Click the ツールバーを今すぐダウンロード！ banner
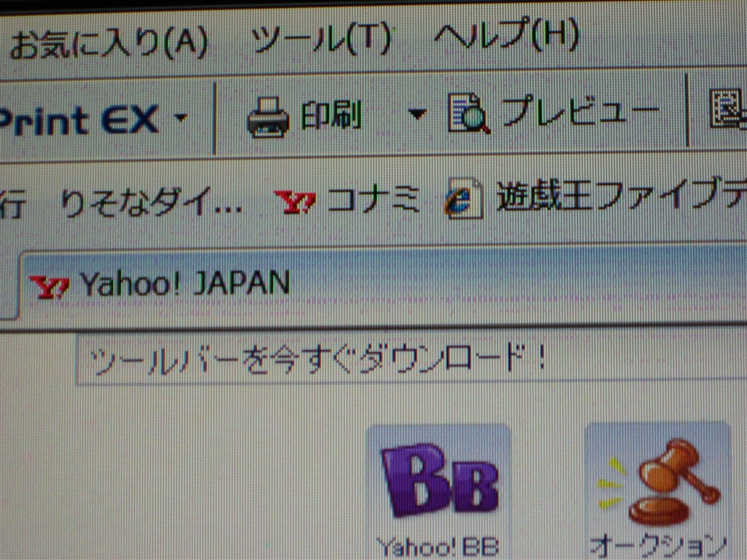The height and width of the screenshot is (560, 747). pos(318,360)
